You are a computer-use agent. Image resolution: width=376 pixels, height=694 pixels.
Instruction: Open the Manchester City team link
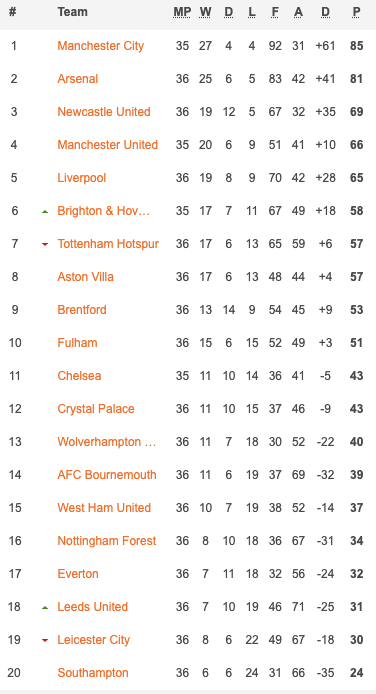click(100, 46)
